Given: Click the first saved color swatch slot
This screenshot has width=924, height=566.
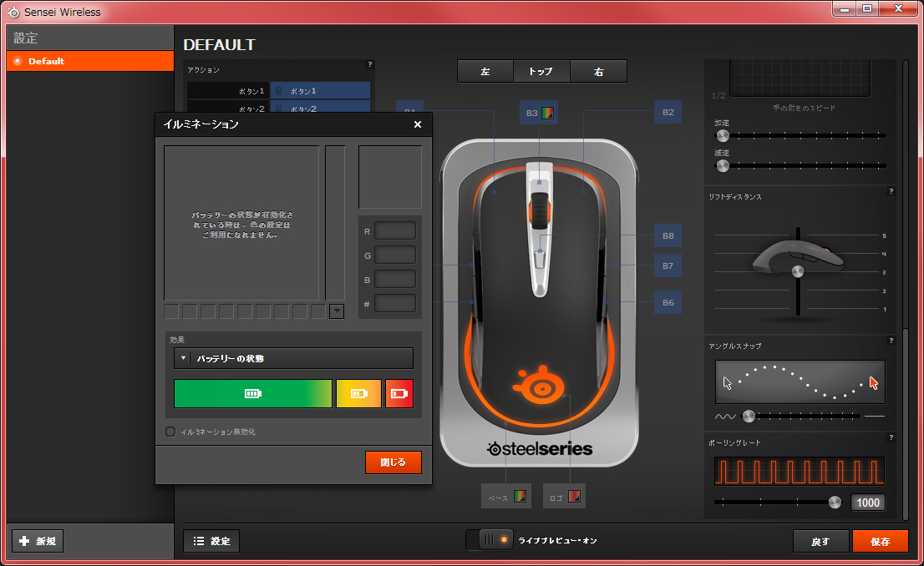Looking at the screenshot, I should pyautogui.click(x=171, y=311).
